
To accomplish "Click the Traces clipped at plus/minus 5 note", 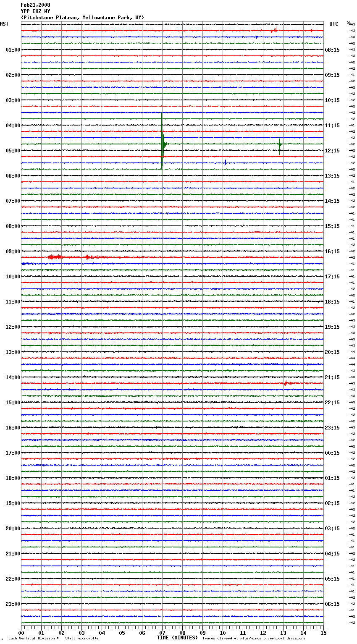I will (x=254, y=638).
